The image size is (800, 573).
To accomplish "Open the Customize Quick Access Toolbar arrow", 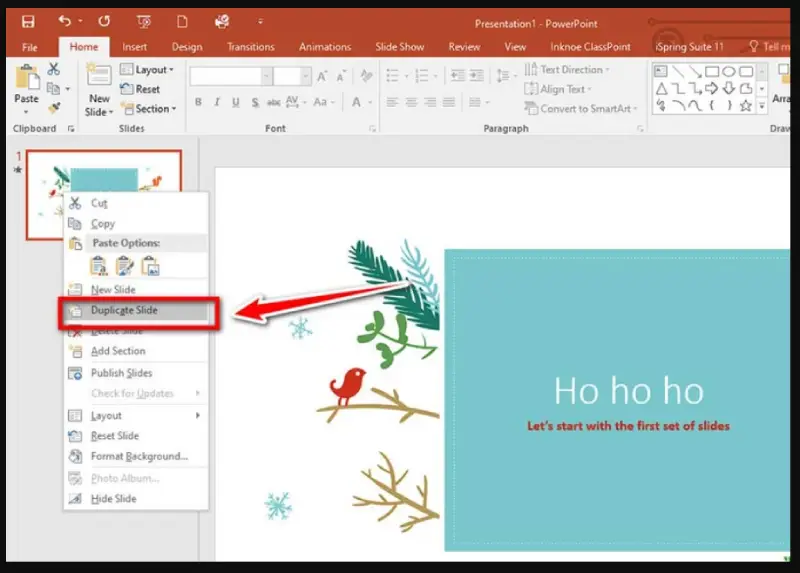I will [x=260, y=21].
